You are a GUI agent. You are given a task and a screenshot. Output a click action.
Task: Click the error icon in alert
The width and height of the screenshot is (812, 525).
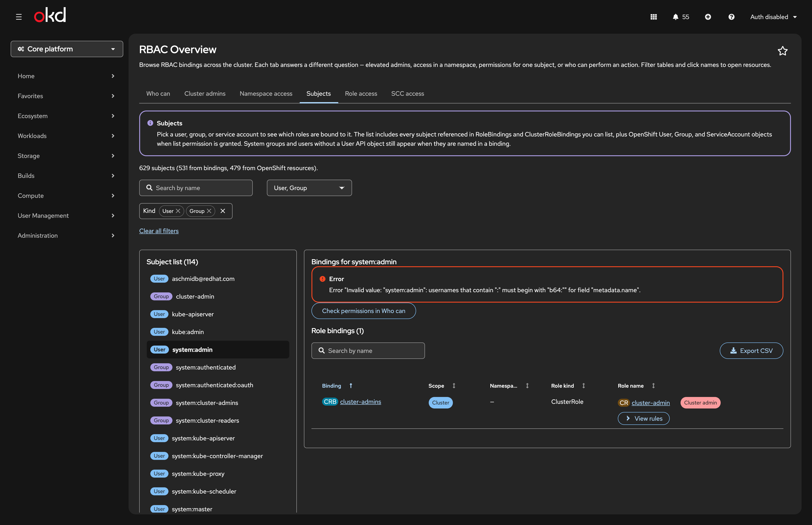point(322,279)
